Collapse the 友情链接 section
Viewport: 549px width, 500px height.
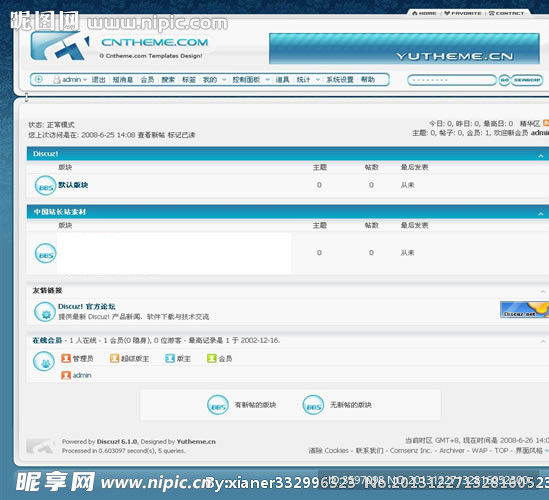point(543,291)
